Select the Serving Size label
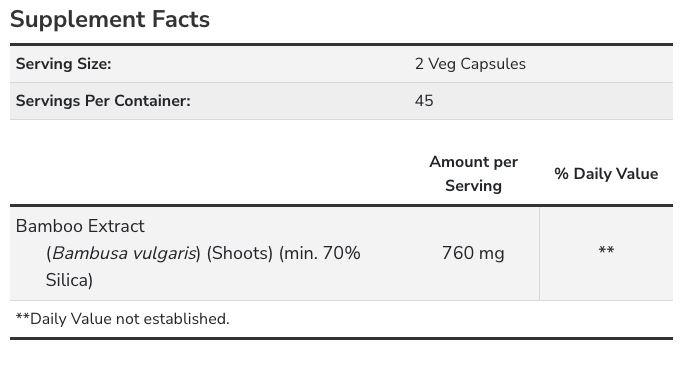 point(64,64)
